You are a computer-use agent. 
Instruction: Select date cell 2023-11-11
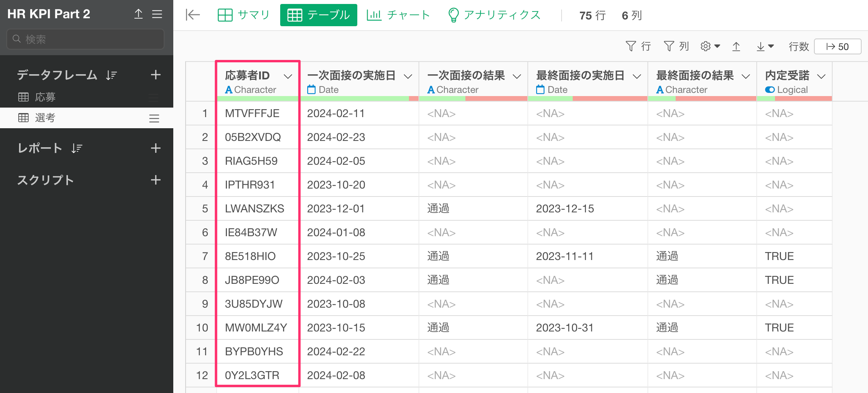click(588, 256)
